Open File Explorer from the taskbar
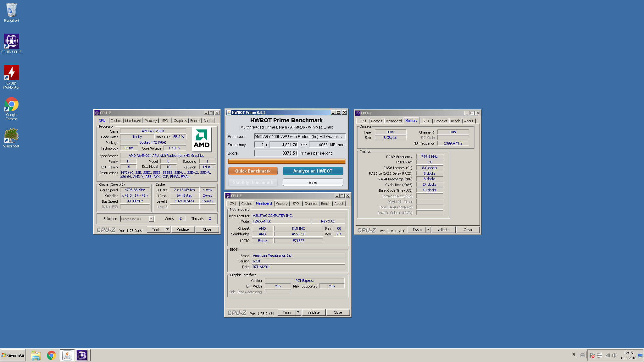This screenshot has height=362, width=644. (36, 355)
